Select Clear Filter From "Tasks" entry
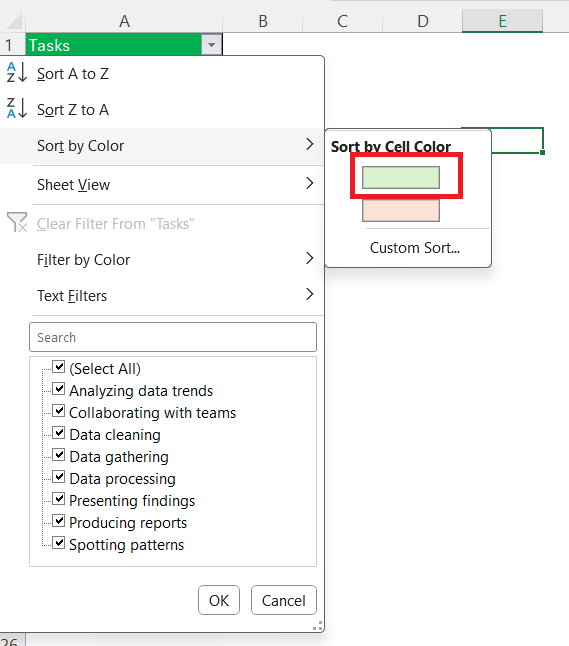This screenshot has width=569, height=646. coord(162,224)
